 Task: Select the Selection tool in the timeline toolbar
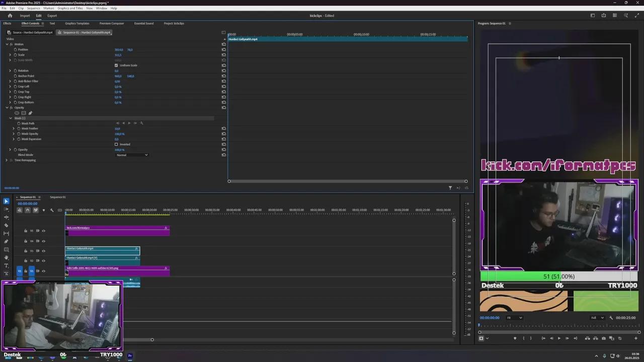coord(6,201)
